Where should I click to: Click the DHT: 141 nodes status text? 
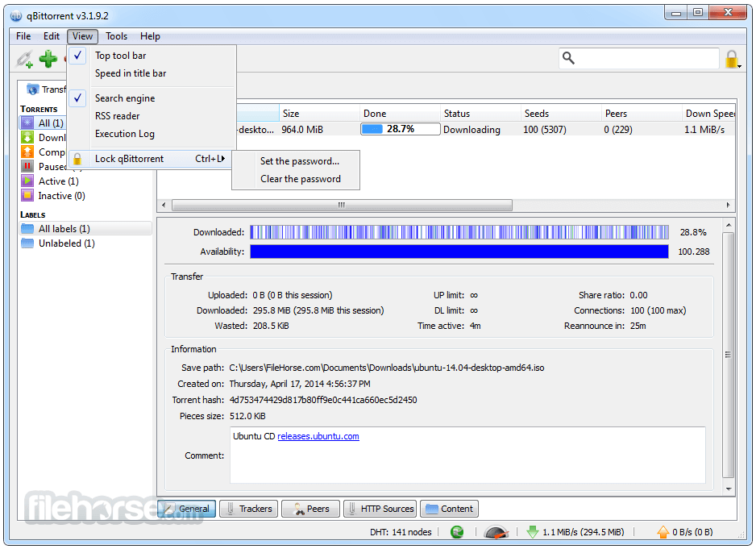(401, 531)
